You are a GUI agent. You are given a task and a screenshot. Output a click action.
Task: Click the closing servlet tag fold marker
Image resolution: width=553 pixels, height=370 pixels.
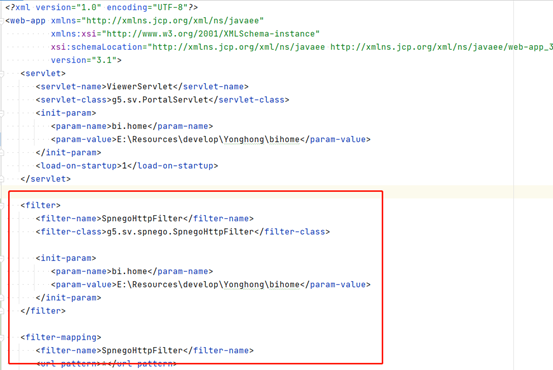tap(1, 179)
